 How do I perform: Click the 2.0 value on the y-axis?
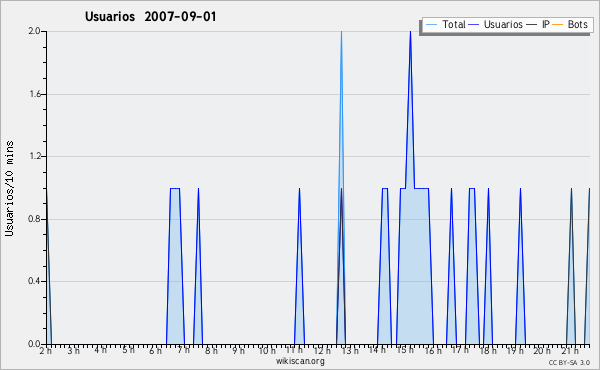pos(34,31)
